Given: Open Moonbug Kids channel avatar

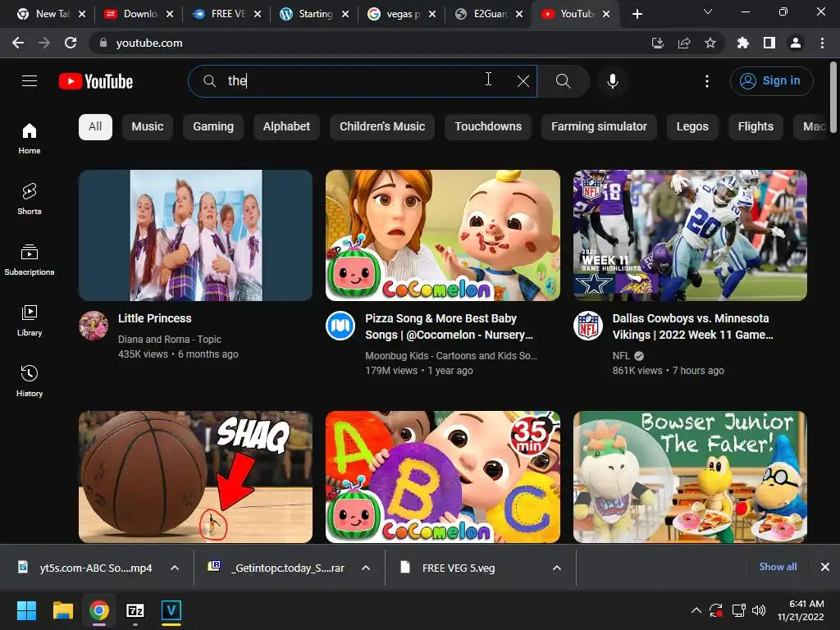Looking at the screenshot, I should point(340,326).
